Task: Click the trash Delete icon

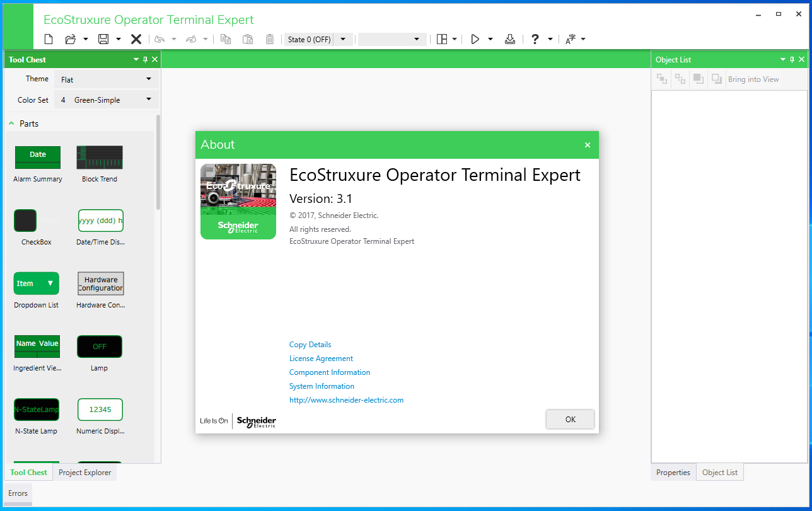Action: [x=270, y=39]
